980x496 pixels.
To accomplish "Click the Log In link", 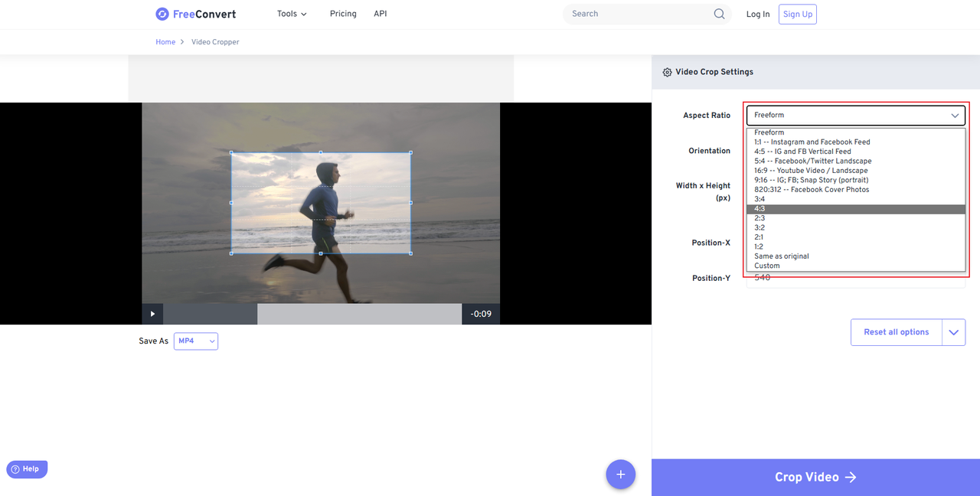I will [x=758, y=14].
